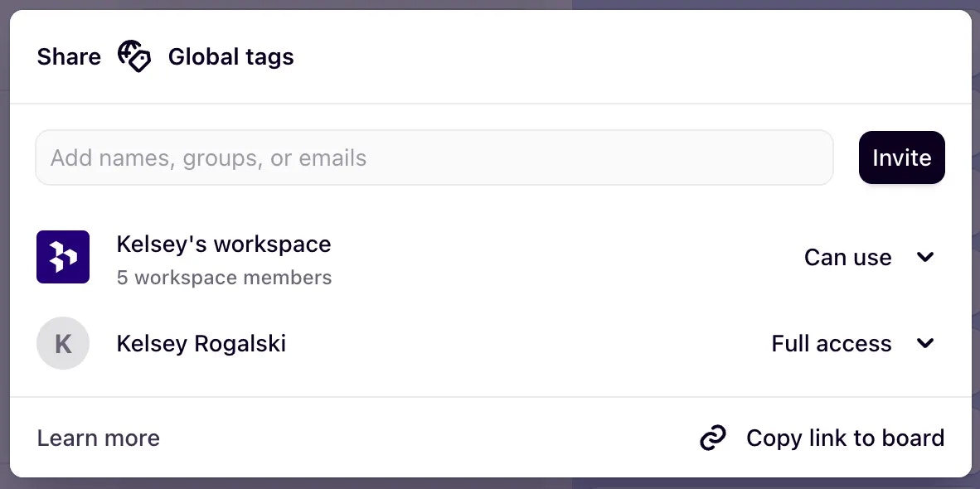The height and width of the screenshot is (489, 980).
Task: Select the Kelsey's workspace name
Action: [x=224, y=244]
